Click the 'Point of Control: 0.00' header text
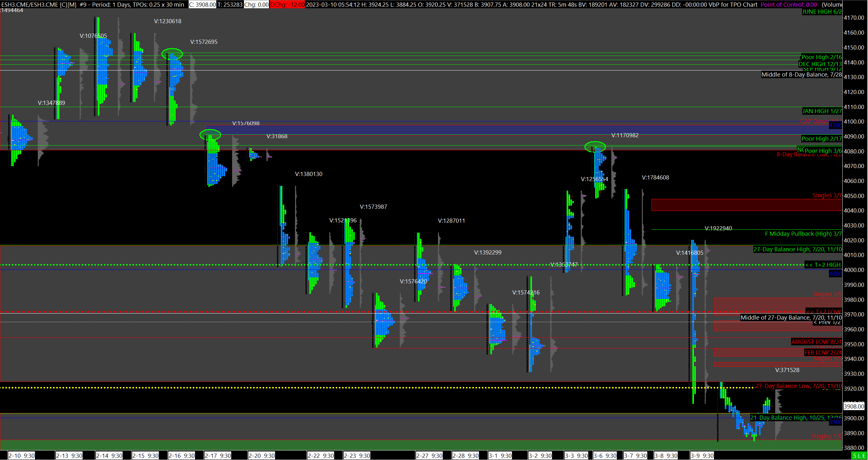The image size is (868, 460). click(789, 4)
